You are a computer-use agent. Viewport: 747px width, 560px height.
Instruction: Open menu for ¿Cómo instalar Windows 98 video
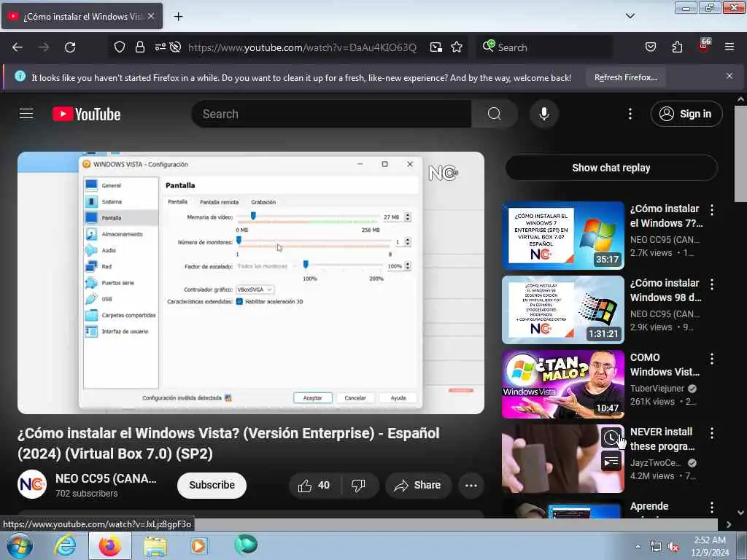tap(712, 284)
